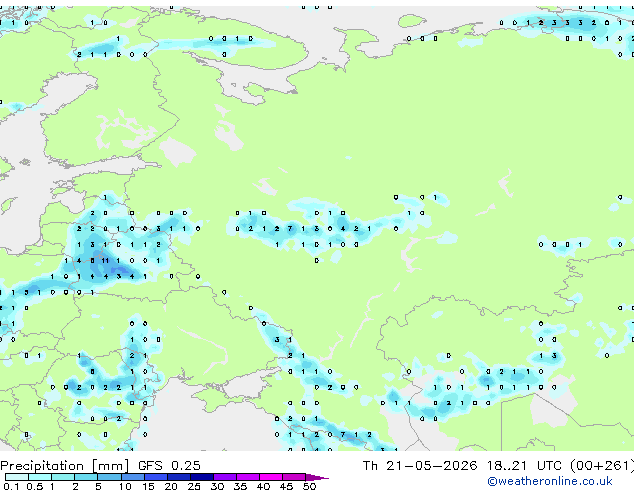The image size is (634, 490).
Task: Click the 'GFS 0.25' model label
Action: 169,466
